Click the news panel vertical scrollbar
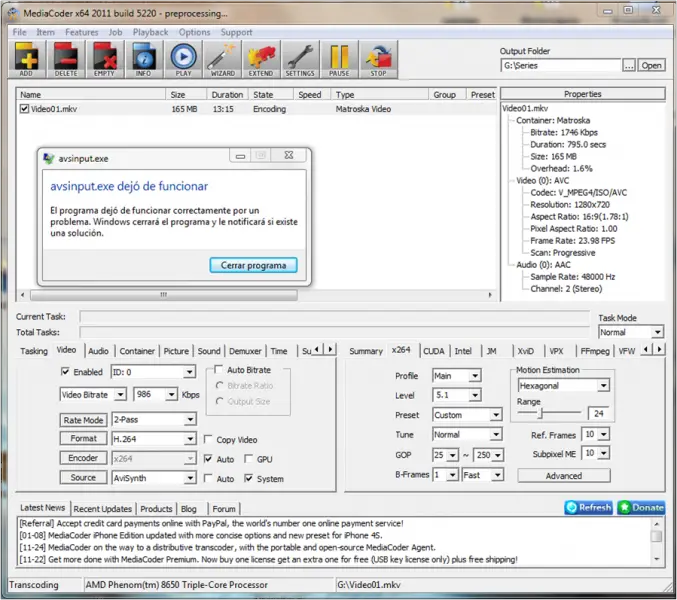Image resolution: width=677 pixels, height=600 pixels. coord(656,541)
